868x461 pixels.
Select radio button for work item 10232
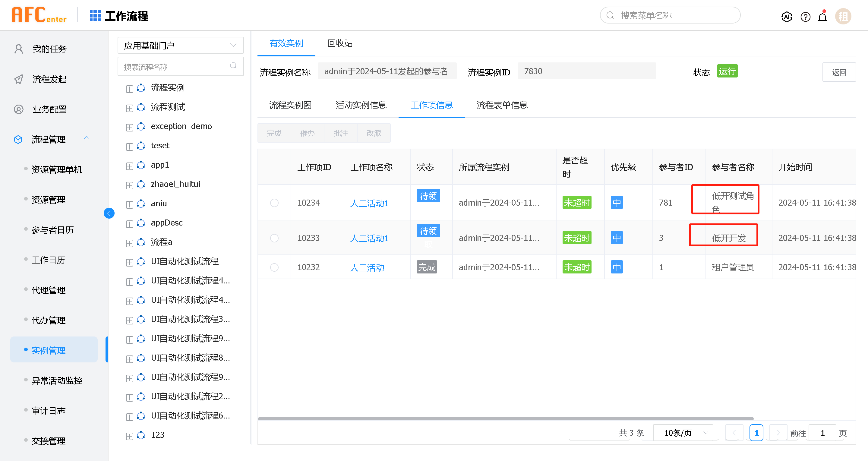[274, 267]
